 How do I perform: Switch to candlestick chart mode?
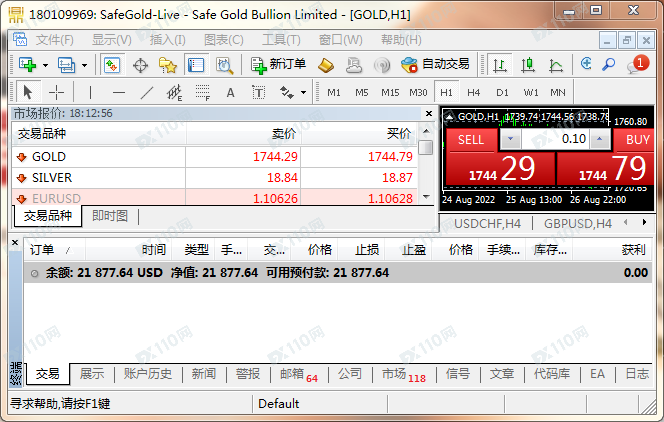click(x=528, y=65)
